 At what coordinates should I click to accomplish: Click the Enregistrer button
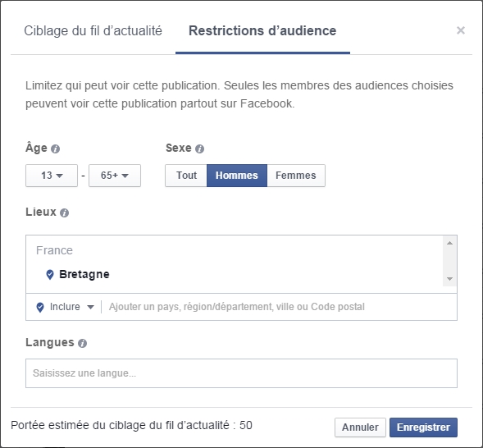tap(424, 427)
